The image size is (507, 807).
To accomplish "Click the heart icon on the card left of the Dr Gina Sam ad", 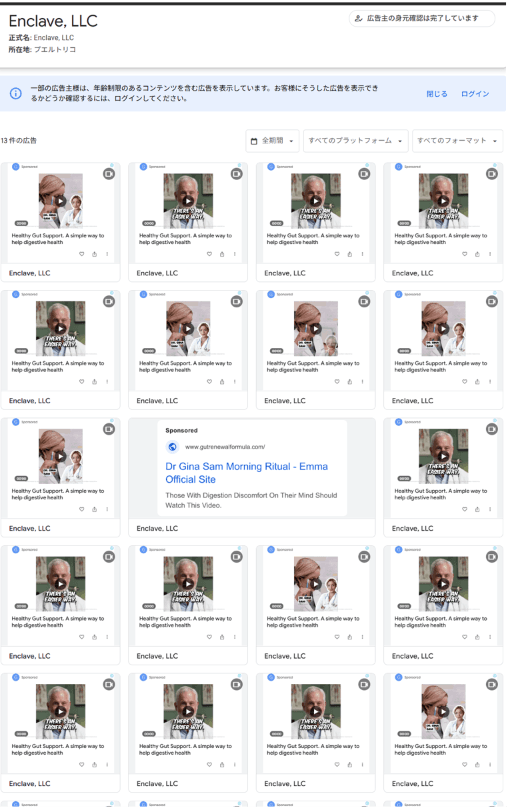I will click(81, 509).
